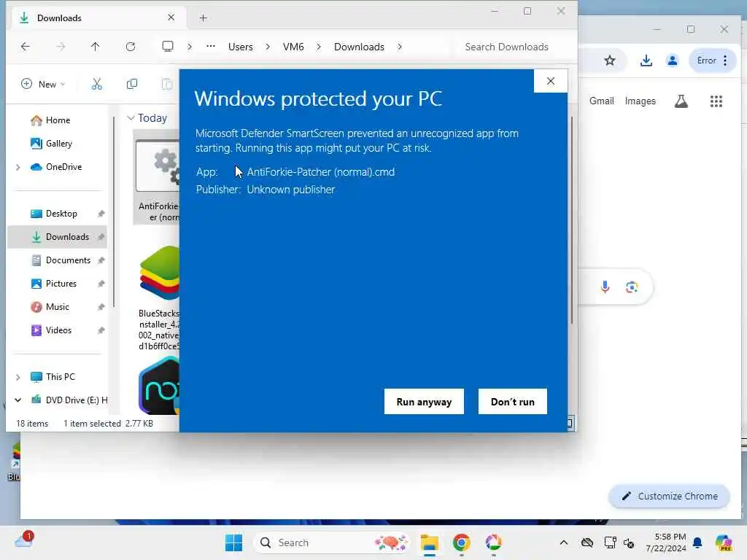Open Images link in Chrome
747x560 pixels.
640,101
